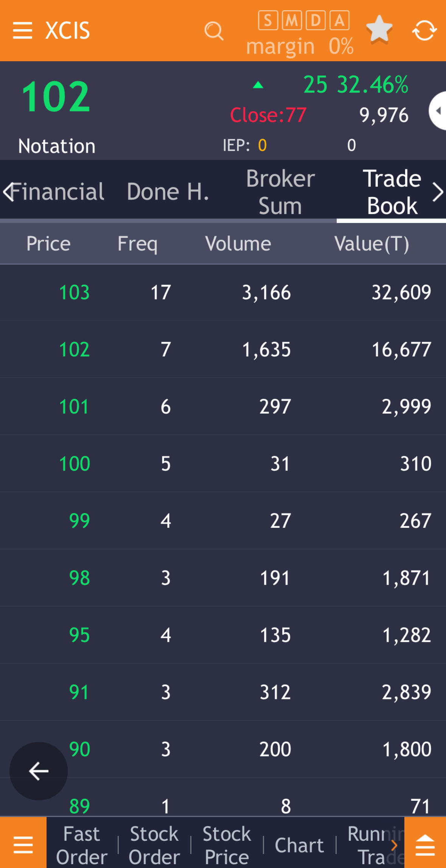Switch to the Broker Sum tab
The image size is (446, 868).
[280, 192]
